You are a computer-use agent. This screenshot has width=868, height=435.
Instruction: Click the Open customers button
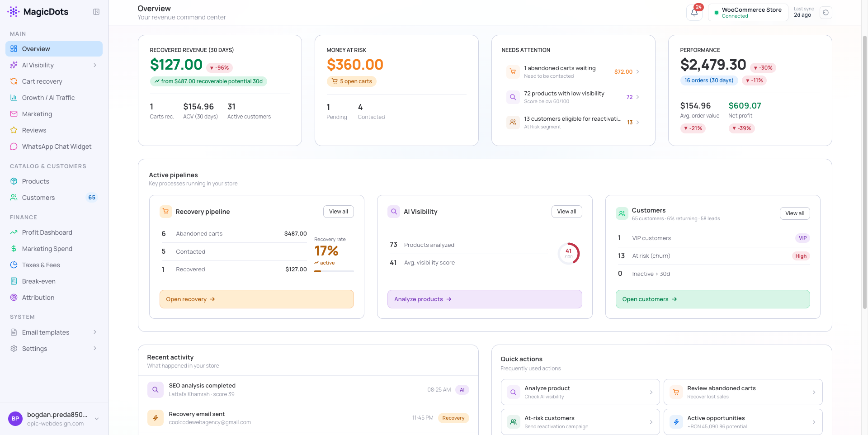[x=713, y=299]
